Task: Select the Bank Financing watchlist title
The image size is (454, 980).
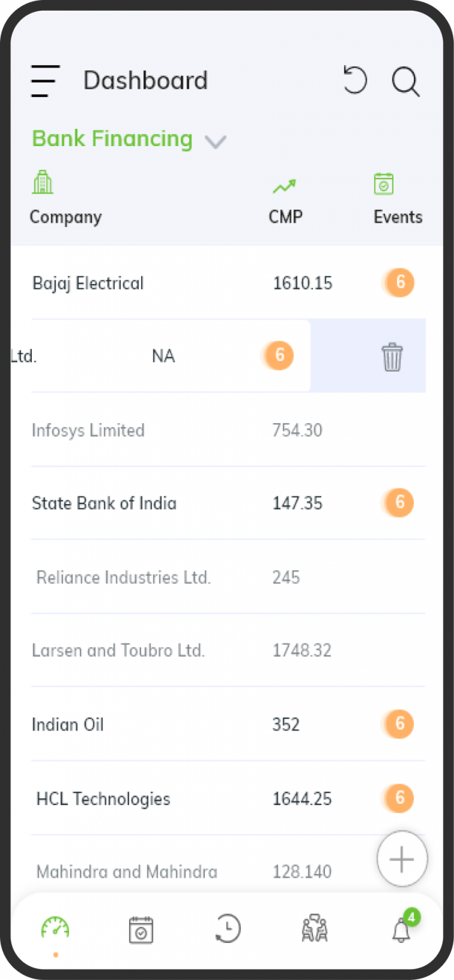Action: (x=112, y=139)
